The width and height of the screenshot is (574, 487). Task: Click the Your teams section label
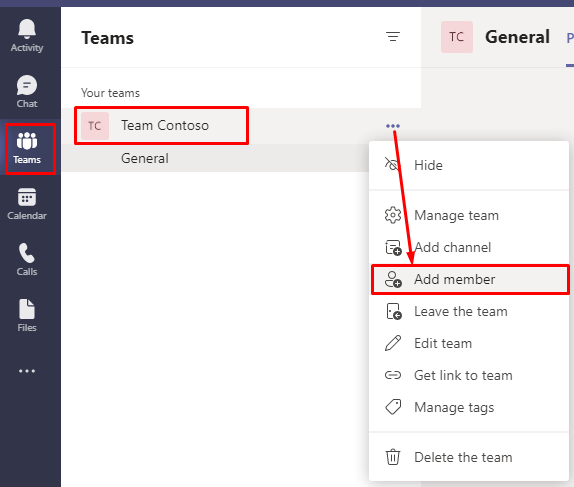(110, 93)
